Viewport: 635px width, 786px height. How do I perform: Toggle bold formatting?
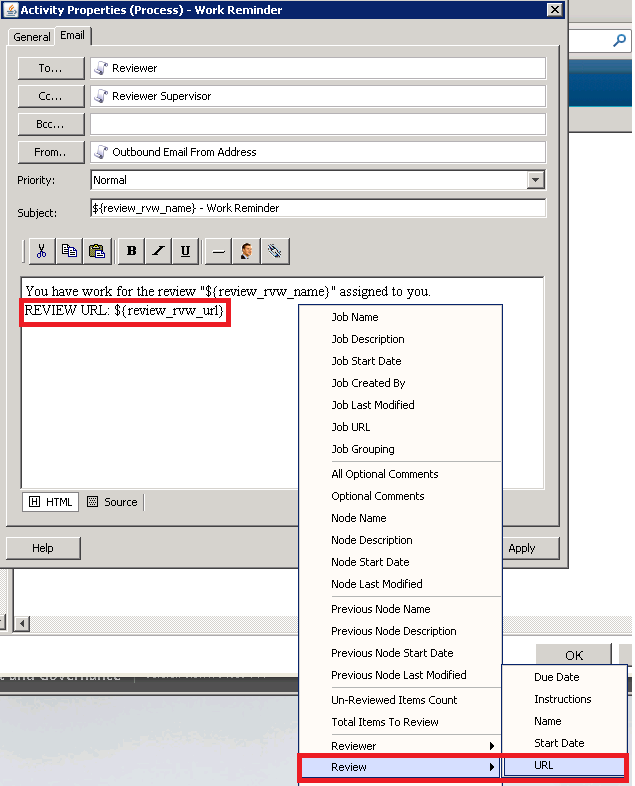click(x=131, y=251)
